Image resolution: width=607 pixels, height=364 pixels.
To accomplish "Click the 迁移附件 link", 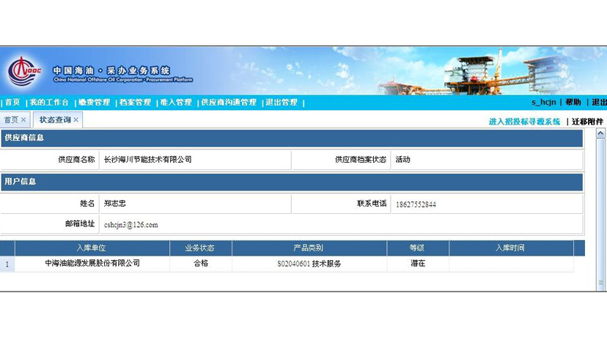I will coord(588,122).
